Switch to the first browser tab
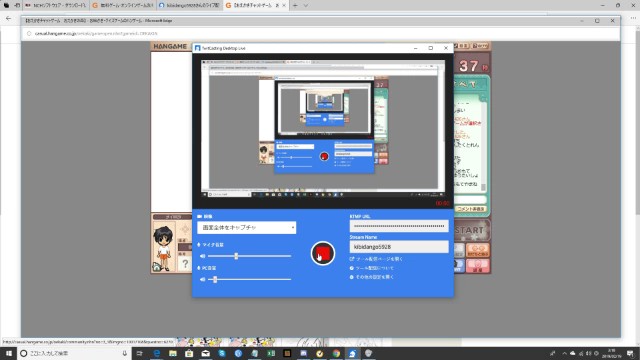This screenshot has height=360, width=640. tap(56, 5)
